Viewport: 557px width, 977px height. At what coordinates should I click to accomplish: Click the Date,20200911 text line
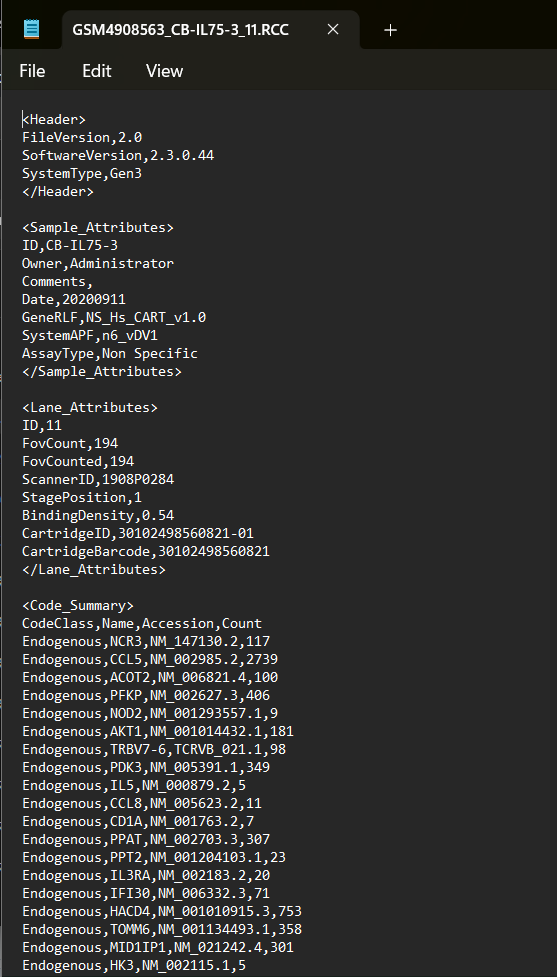click(74, 300)
